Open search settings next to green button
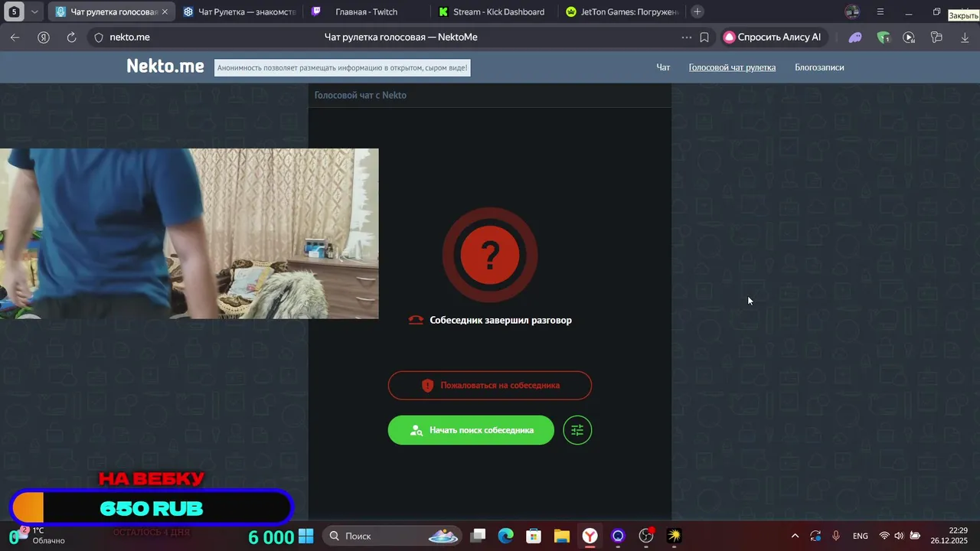 click(577, 430)
